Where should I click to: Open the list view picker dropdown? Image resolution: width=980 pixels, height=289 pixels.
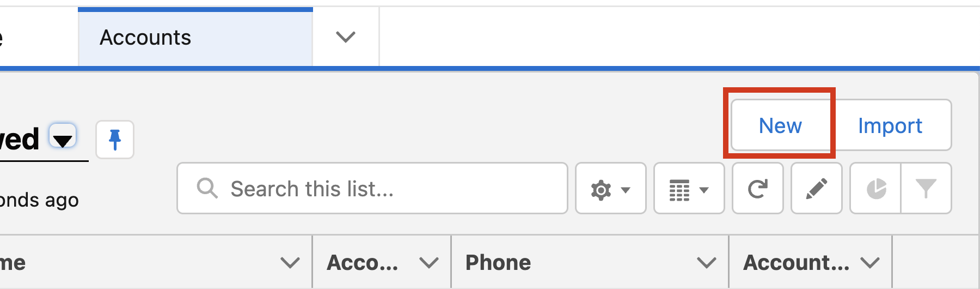point(63,137)
